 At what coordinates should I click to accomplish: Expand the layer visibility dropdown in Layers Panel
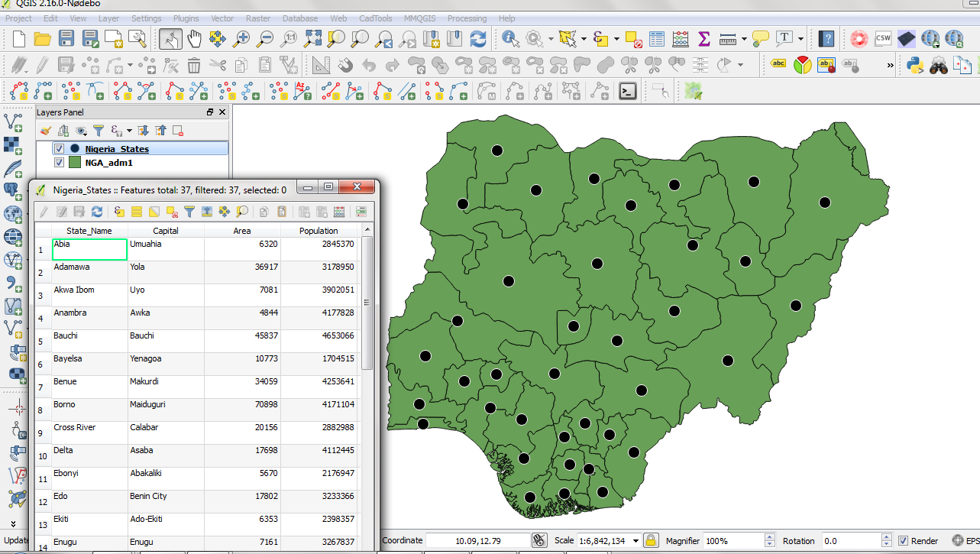(82, 130)
